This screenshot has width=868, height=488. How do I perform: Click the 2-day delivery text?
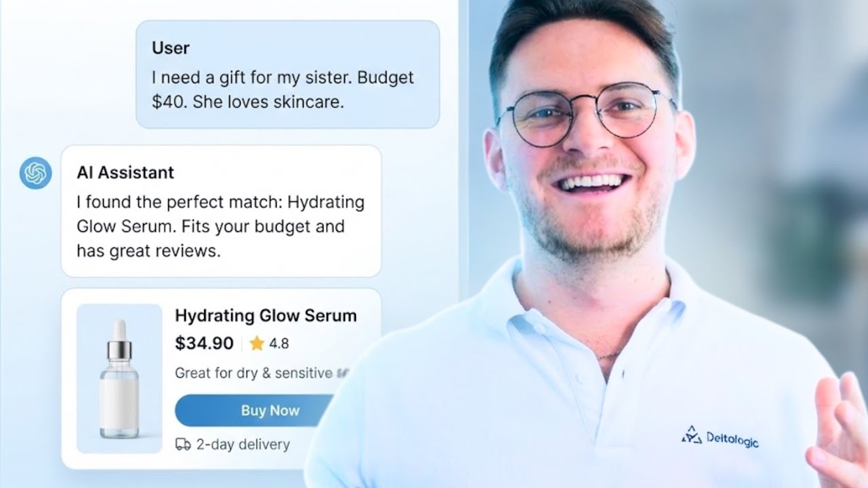pyautogui.click(x=243, y=445)
